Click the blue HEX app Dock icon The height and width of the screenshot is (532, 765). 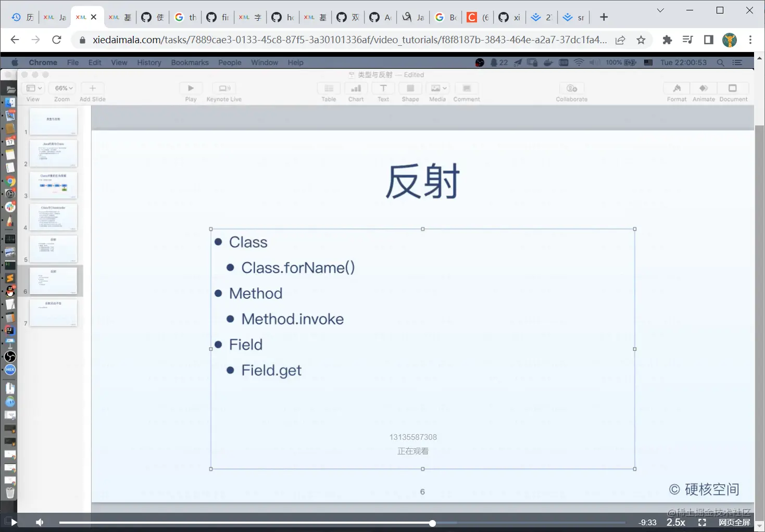click(10, 370)
